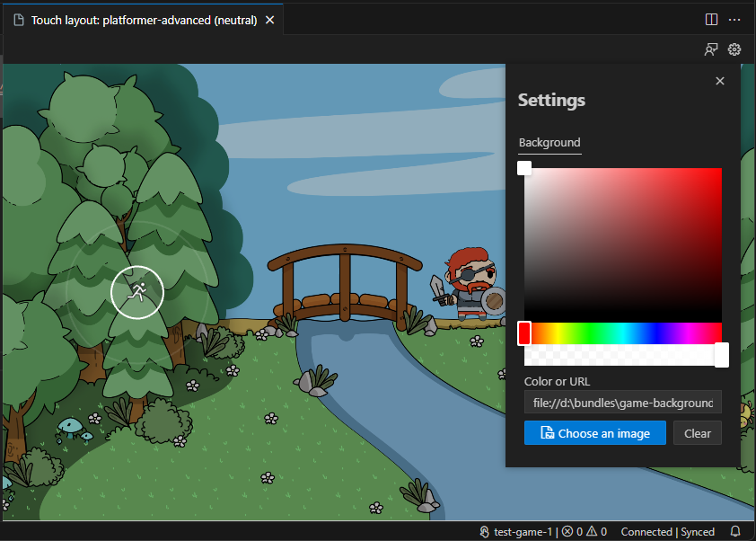The height and width of the screenshot is (541, 756).
Task: Click the red color swatch beside the hue bar
Action: pyautogui.click(x=523, y=333)
